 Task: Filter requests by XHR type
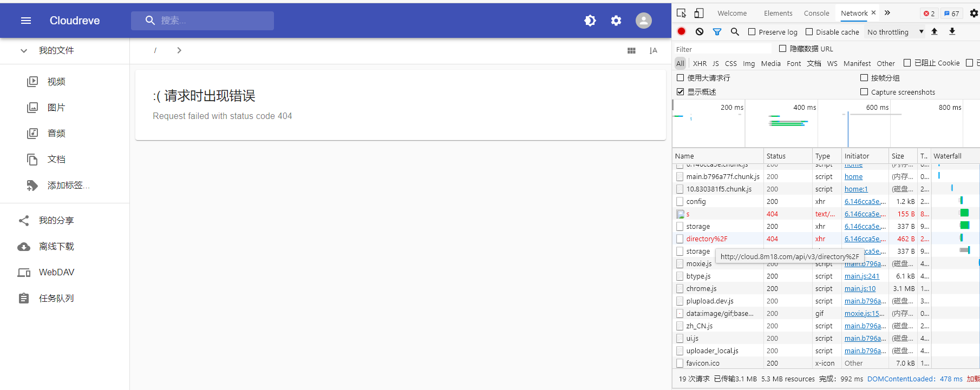pos(700,63)
